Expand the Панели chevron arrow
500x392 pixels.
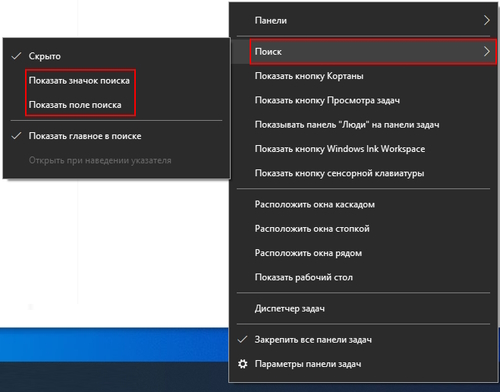tap(487, 20)
